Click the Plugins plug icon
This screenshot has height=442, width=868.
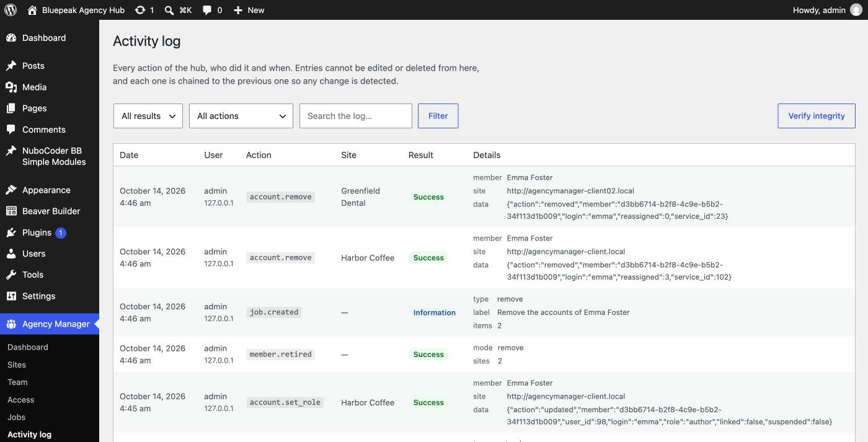(11, 232)
